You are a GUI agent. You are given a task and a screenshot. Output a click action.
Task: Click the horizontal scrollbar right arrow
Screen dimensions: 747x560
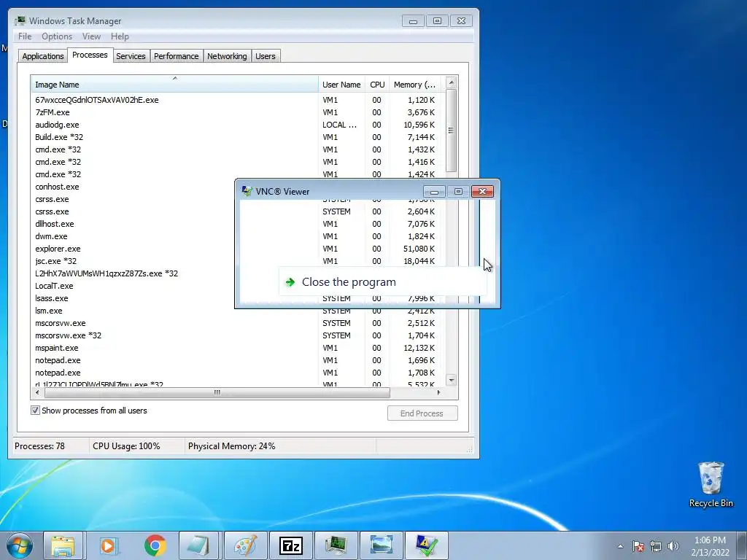438,392
